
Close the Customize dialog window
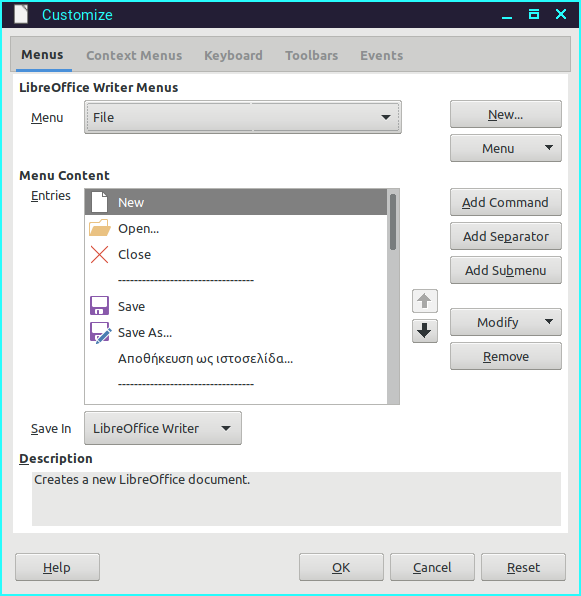coord(561,14)
